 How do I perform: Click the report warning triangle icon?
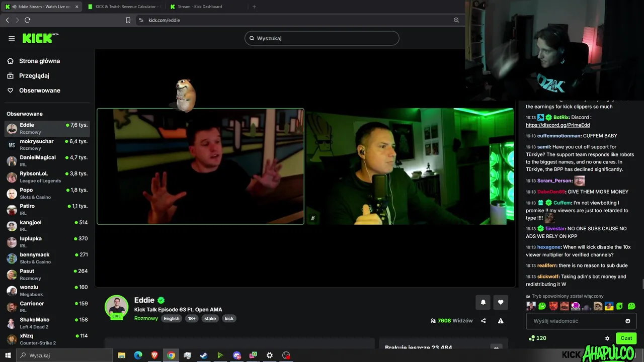pos(501,321)
